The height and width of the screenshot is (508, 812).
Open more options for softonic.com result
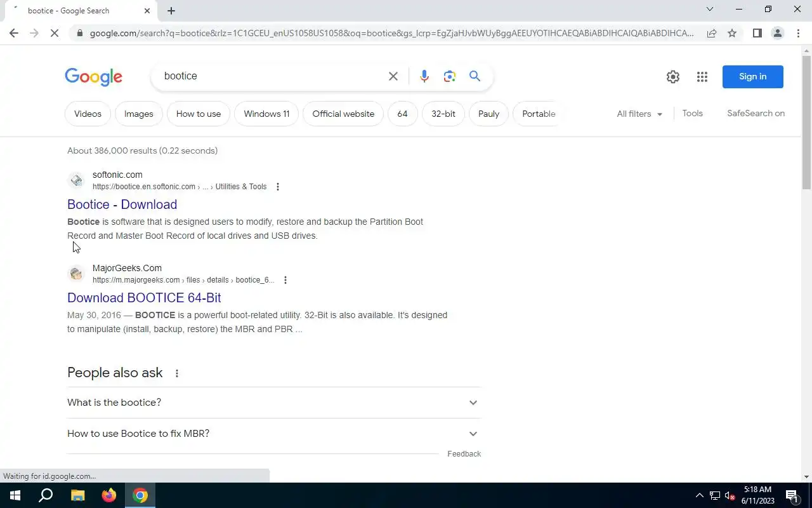pyautogui.click(x=277, y=187)
